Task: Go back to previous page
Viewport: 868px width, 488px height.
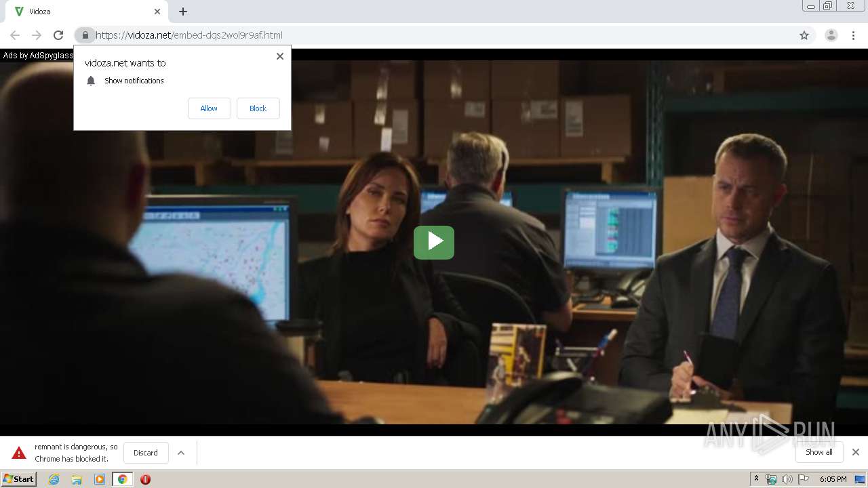Action: (x=15, y=35)
